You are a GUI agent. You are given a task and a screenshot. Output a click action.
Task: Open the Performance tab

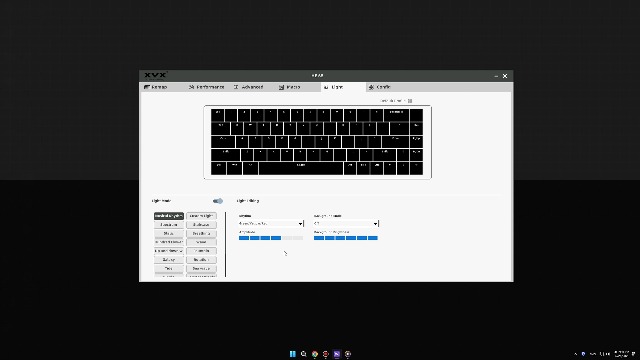(x=207, y=87)
